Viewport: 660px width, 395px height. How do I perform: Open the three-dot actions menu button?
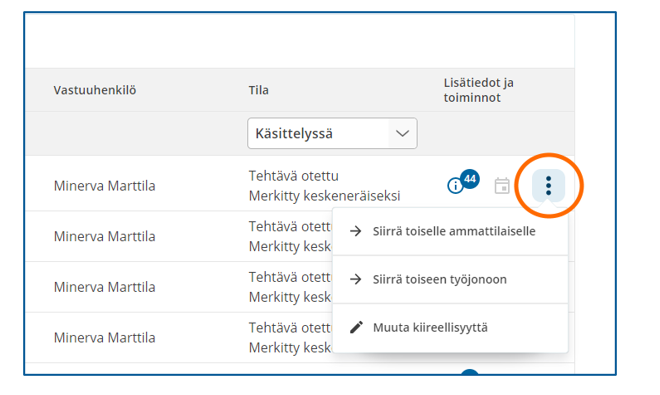(548, 186)
